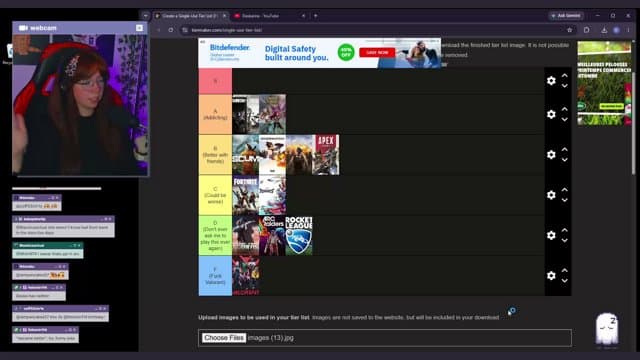Open the Bitdefender Digital Safety banner ad
Screen dimensions: 640x360
(x=319, y=53)
